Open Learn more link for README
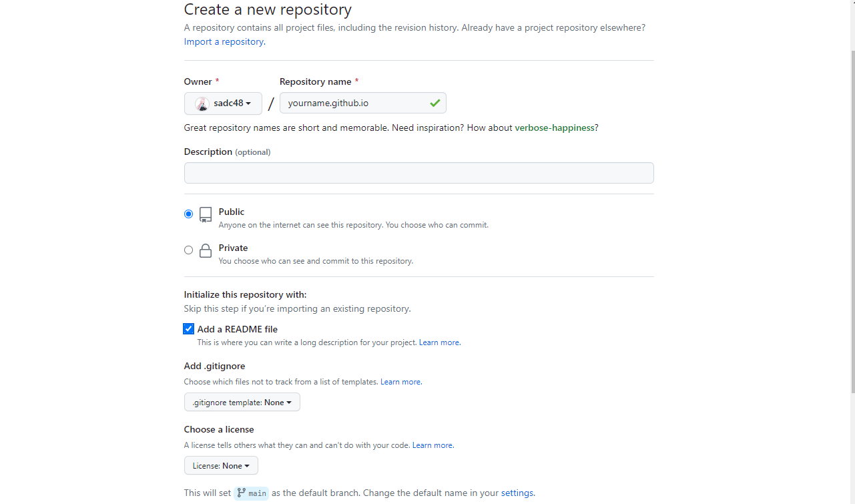Viewport: 855px width, 504px height. click(439, 342)
